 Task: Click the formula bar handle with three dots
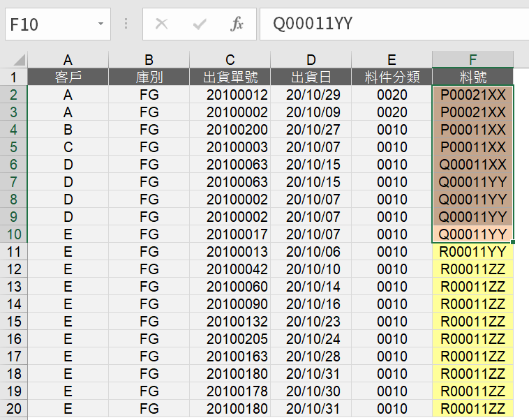(x=126, y=24)
